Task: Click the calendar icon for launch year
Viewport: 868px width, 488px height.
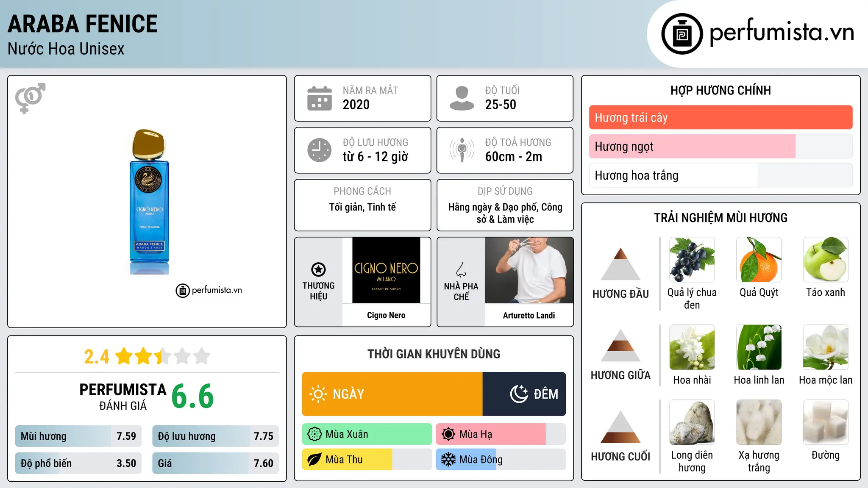Action: pyautogui.click(x=320, y=98)
